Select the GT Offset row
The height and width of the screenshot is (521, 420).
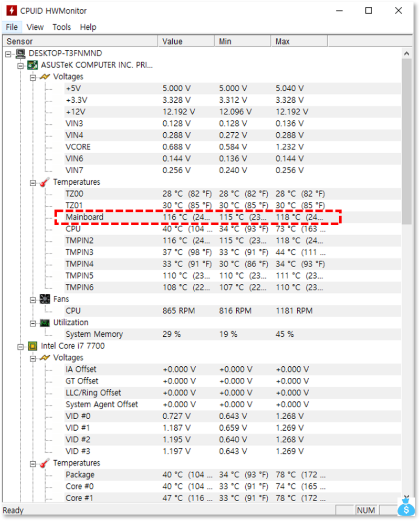[x=233, y=381]
